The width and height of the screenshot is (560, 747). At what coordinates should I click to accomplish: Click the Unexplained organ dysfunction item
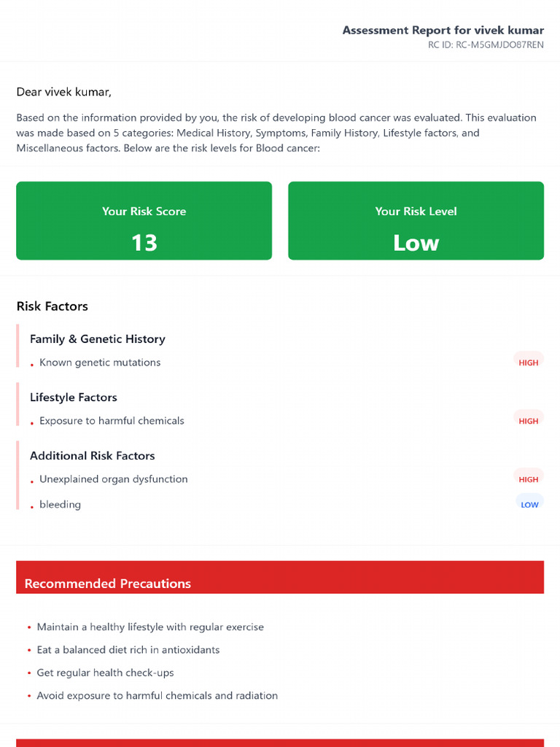click(x=114, y=479)
